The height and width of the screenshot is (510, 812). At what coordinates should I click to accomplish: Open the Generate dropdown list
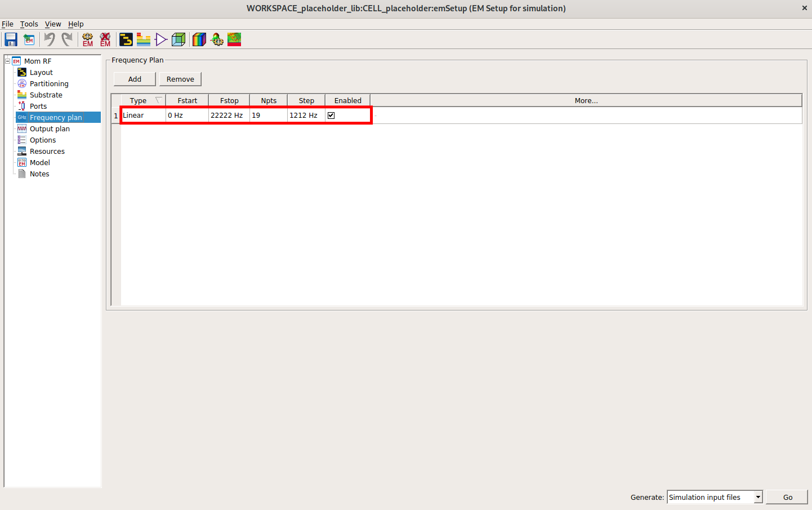758,497
